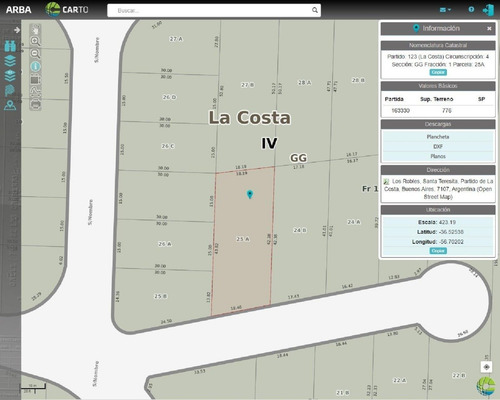Click parcel label 22 A on map
This screenshot has height=400, width=500.
point(400,380)
